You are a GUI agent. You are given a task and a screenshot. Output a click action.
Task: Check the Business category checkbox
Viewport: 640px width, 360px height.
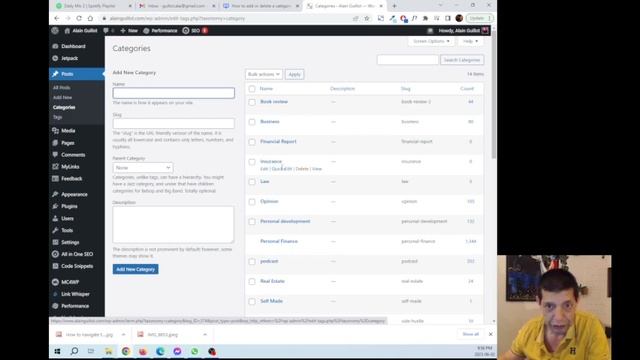click(252, 122)
